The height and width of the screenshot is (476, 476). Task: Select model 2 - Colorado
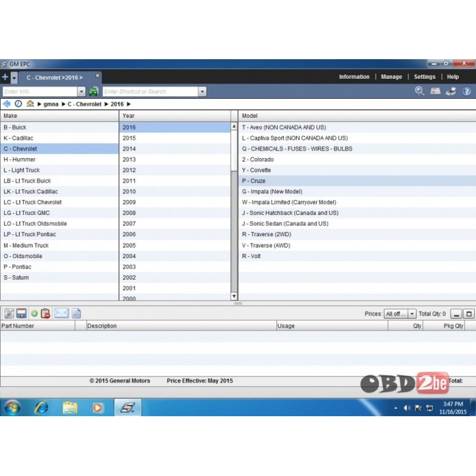point(357,159)
